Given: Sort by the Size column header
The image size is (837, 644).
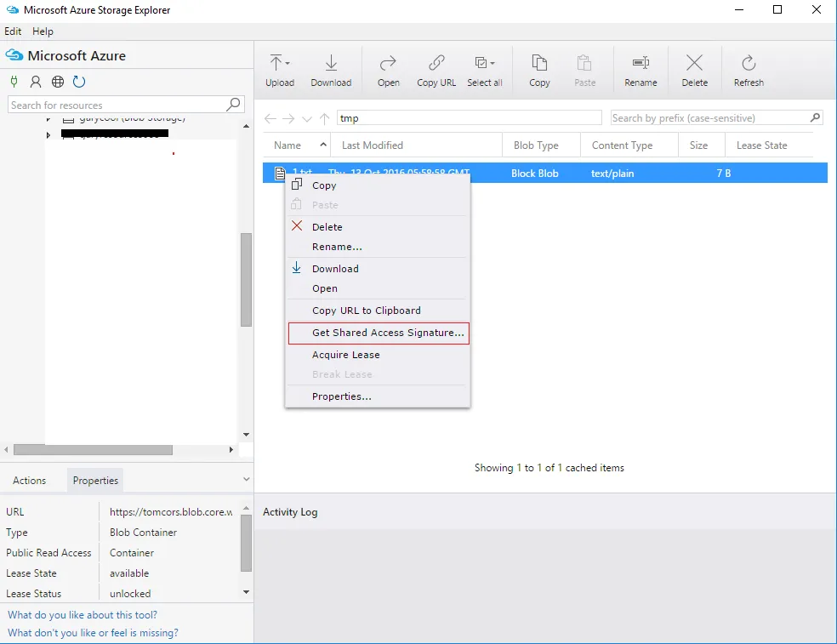Looking at the screenshot, I should 702,145.
